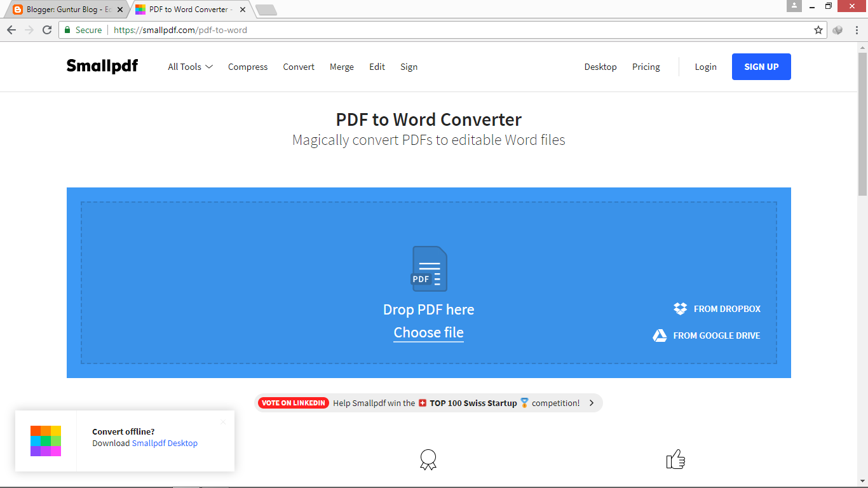Image resolution: width=868 pixels, height=488 pixels.
Task: Click the address bar URL
Action: 180,30
